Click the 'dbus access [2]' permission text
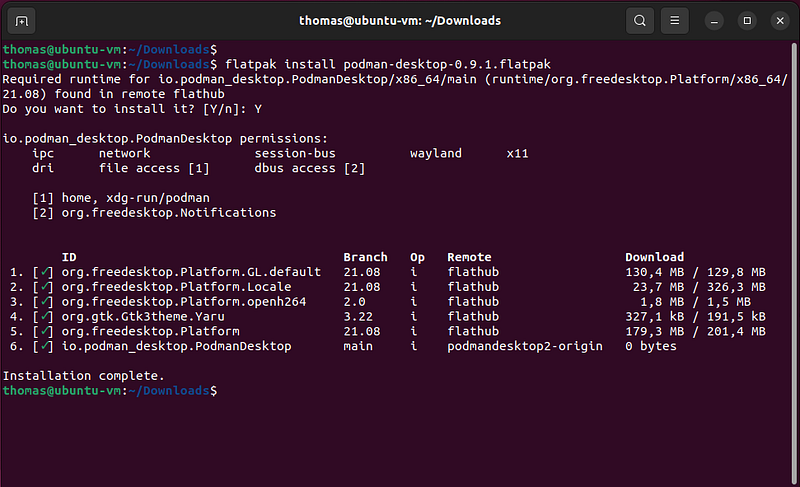Screen dimensions: 800x487 pos(310,168)
